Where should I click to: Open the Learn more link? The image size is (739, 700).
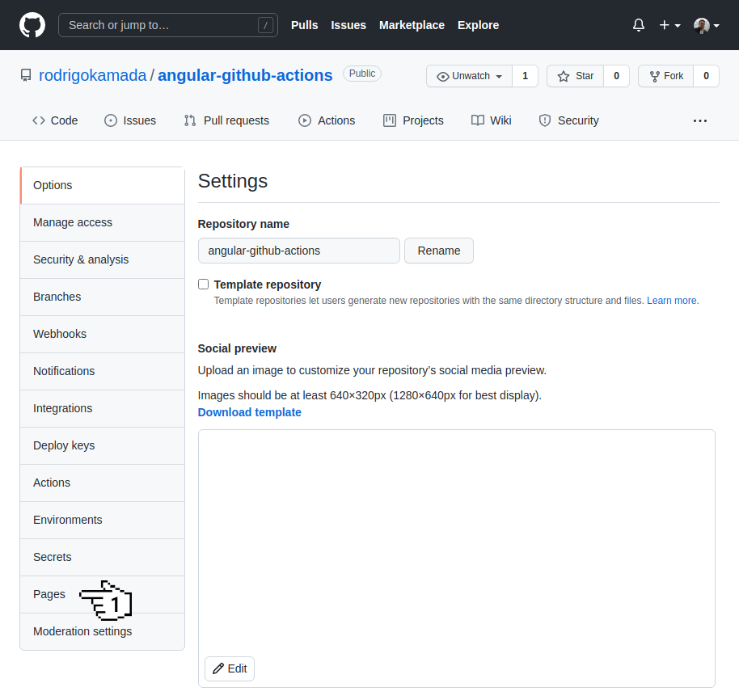coord(672,301)
